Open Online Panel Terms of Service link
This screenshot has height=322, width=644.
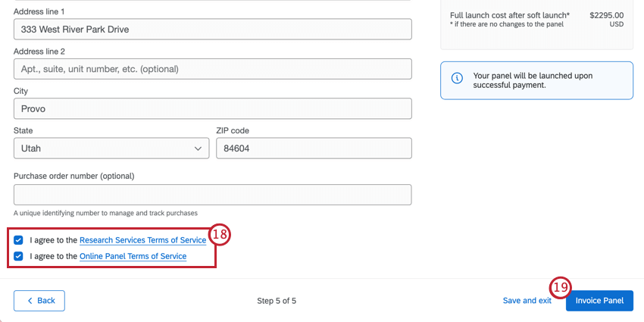coord(133,256)
